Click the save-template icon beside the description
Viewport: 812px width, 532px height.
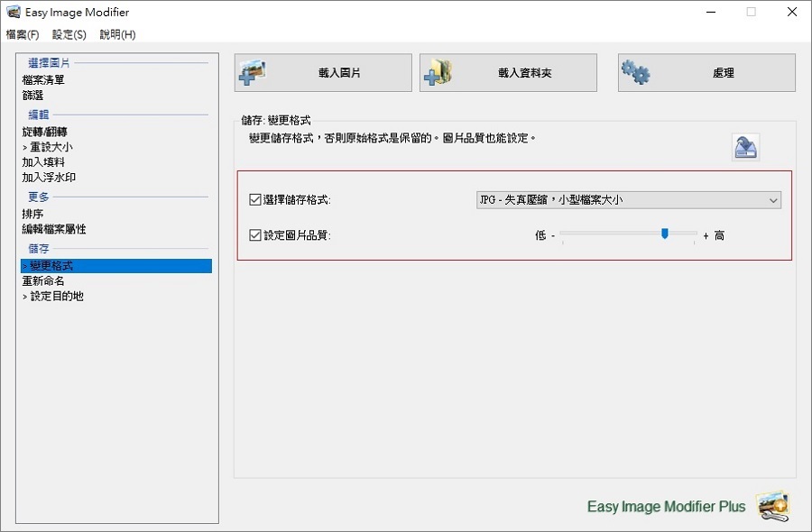coord(746,148)
